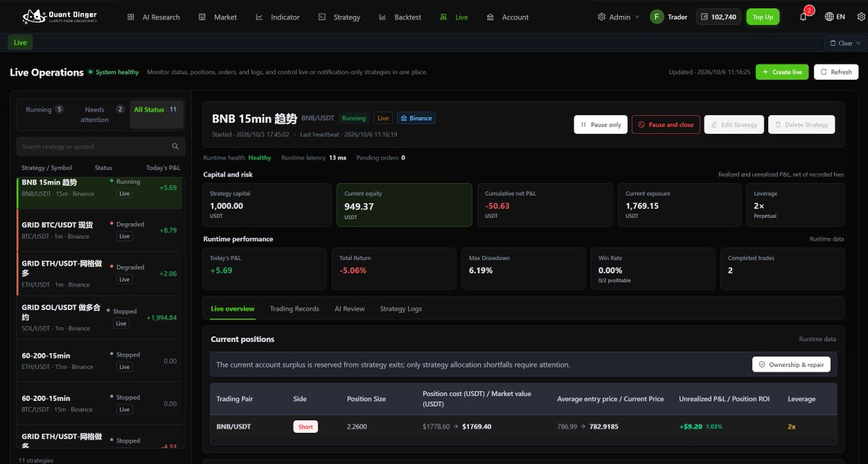The image size is (868, 464).
Task: Open the Admin dropdown
Action: pyautogui.click(x=618, y=17)
